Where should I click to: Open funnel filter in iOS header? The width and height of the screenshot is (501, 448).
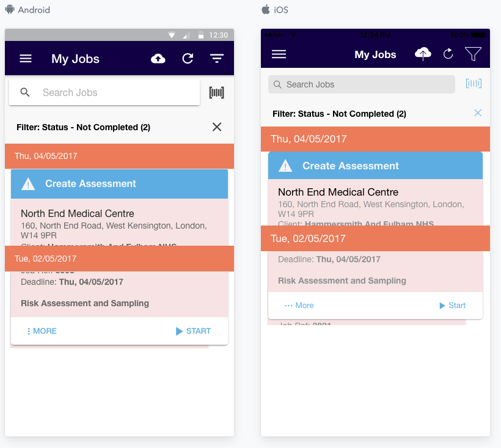coord(473,54)
